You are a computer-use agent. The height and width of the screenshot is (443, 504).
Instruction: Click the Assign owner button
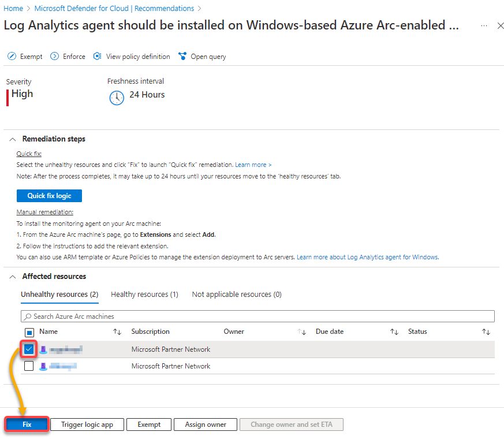click(206, 425)
